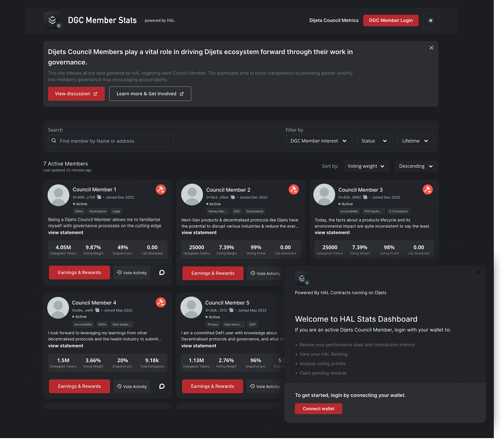
Task: Click the DGC Member Stats logo icon
Action: 53,20
